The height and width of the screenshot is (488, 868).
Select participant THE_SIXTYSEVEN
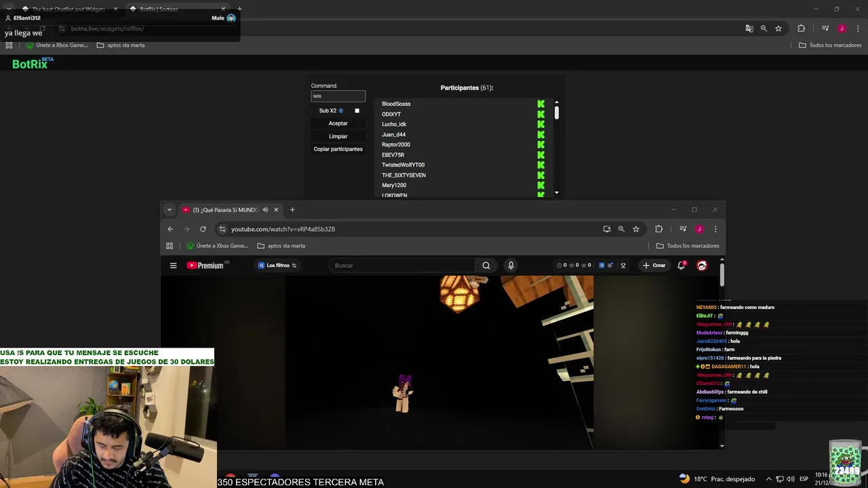(x=403, y=175)
